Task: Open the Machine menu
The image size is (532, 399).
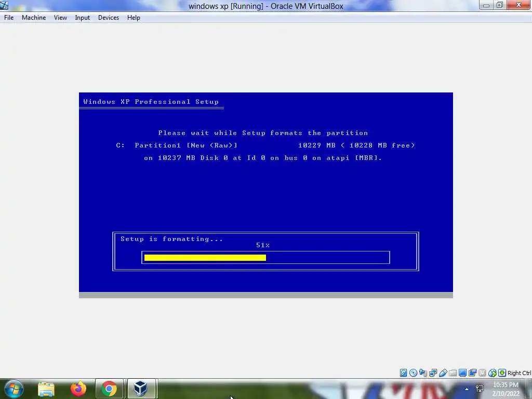Action: [x=34, y=18]
